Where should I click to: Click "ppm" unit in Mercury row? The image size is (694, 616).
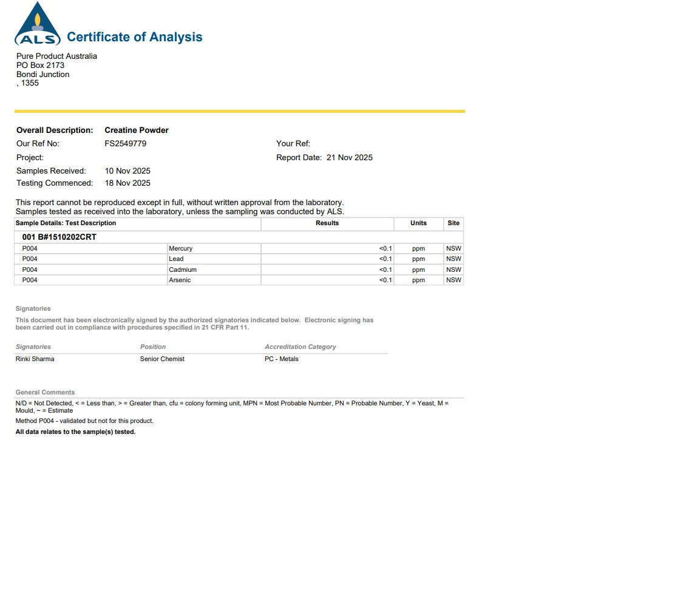tap(418, 249)
